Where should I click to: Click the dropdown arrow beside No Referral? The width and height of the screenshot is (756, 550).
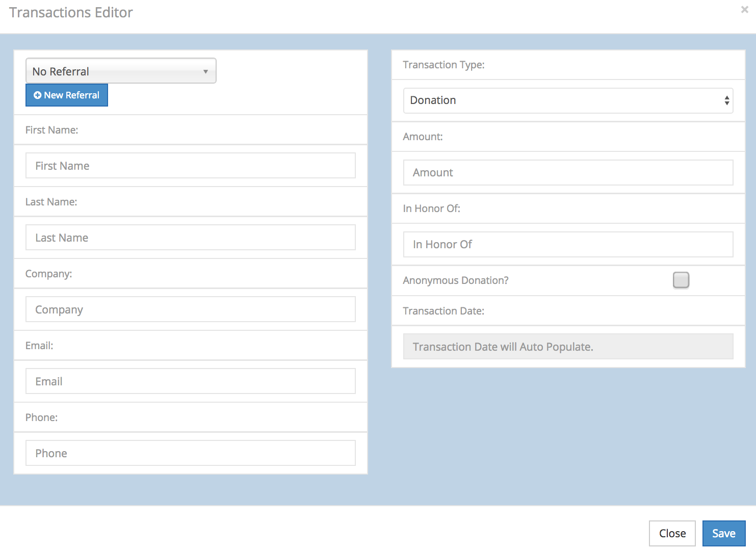(x=205, y=71)
